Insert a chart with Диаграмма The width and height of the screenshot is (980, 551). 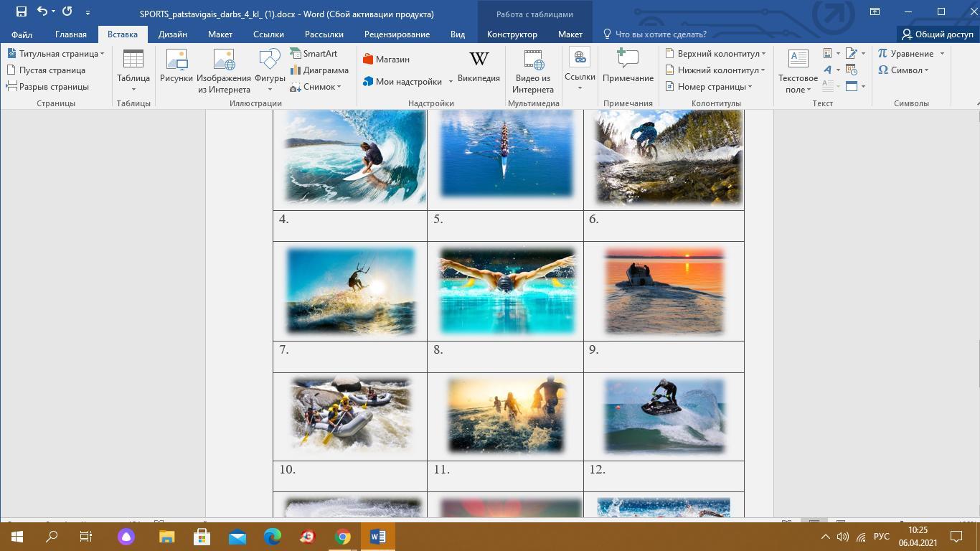pos(319,70)
